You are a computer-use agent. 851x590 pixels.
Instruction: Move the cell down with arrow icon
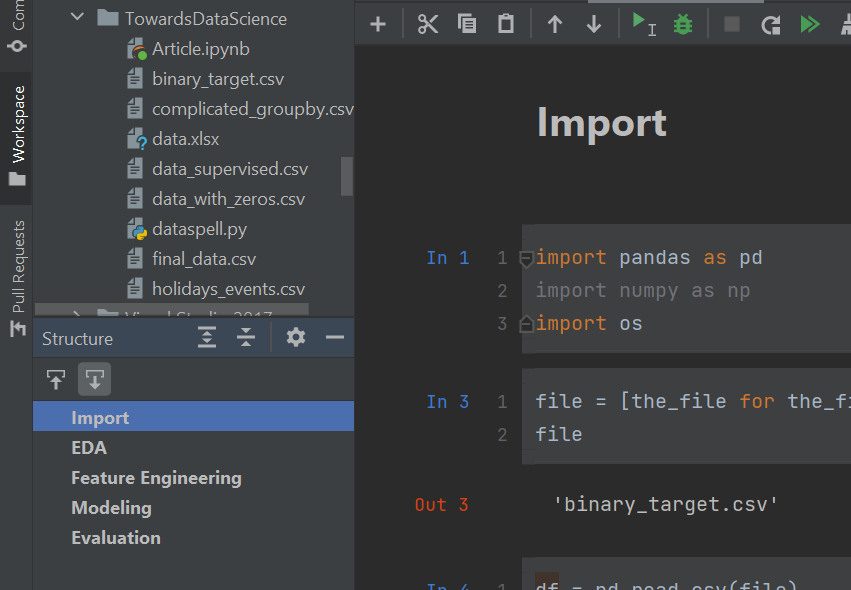pos(594,25)
